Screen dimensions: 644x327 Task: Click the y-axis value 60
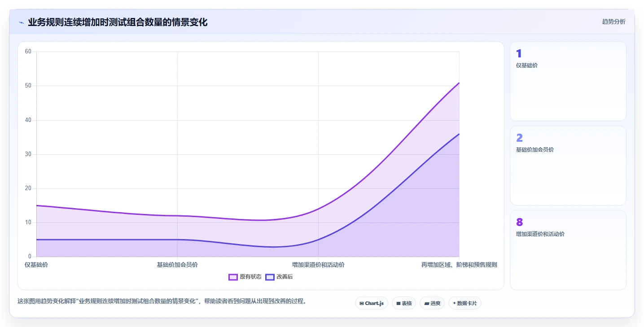28,52
